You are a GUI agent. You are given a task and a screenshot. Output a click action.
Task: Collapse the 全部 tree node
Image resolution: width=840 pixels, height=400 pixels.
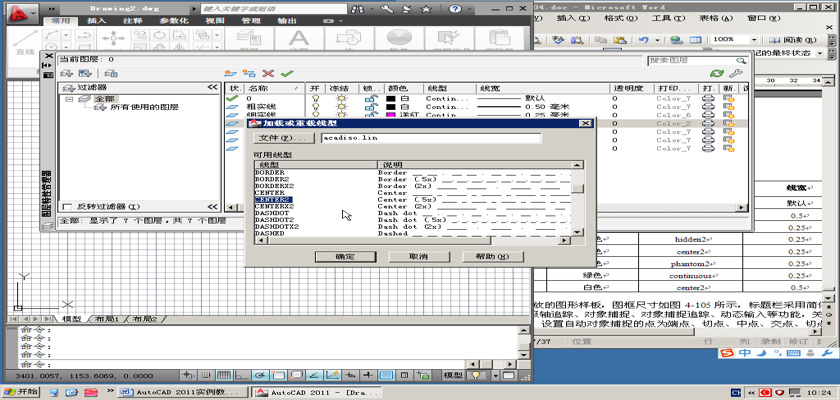[69, 99]
